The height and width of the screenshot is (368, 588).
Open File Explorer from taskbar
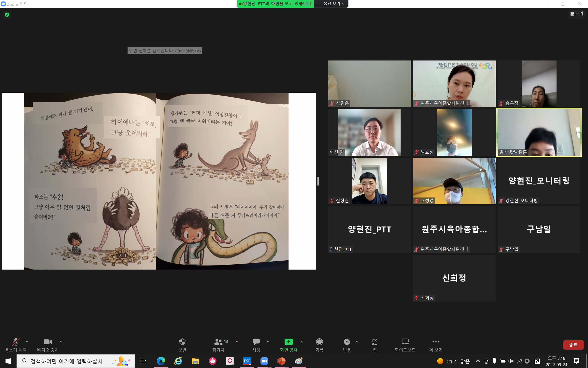tap(195, 361)
